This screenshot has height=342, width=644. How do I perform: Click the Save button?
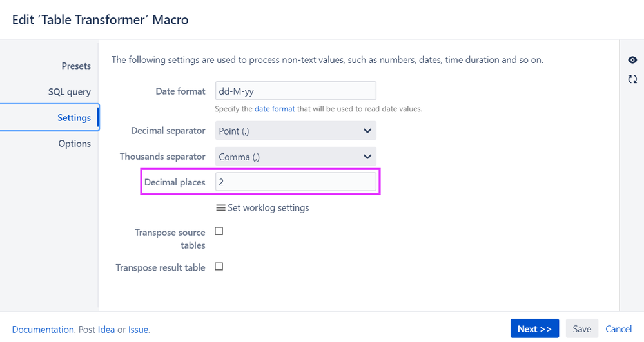click(581, 329)
